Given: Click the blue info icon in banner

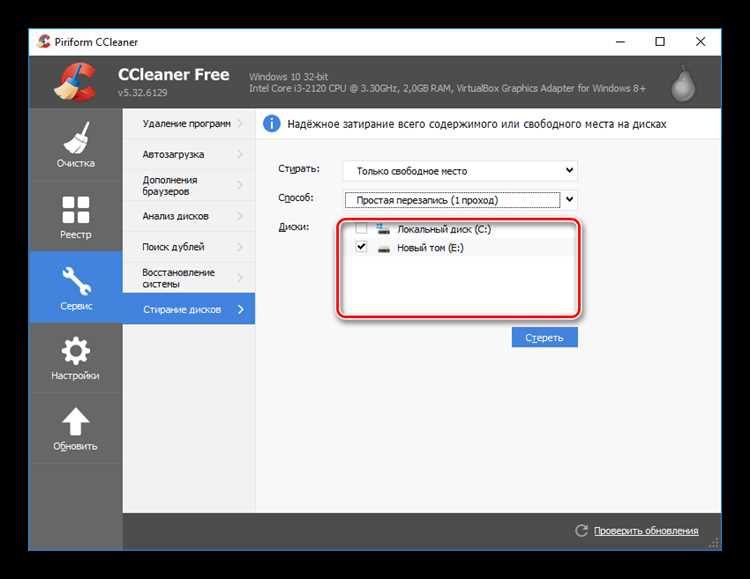Looking at the screenshot, I should pyautogui.click(x=271, y=124).
